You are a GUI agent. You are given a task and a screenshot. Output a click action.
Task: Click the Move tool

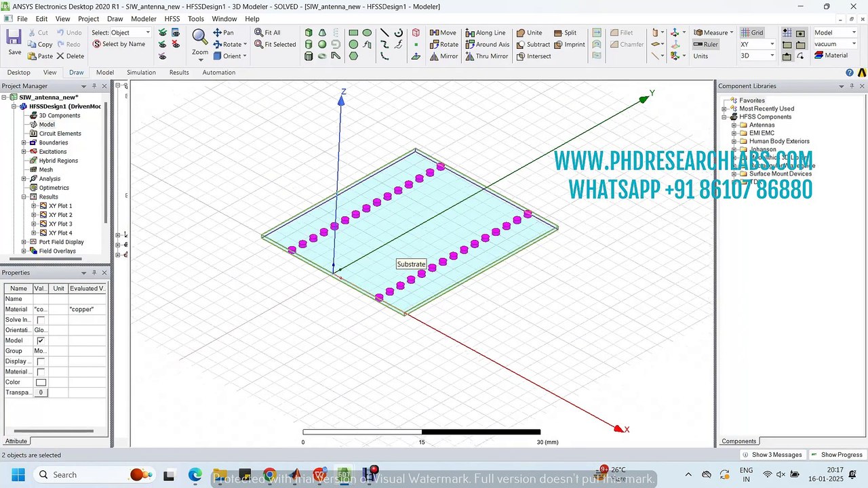point(443,33)
